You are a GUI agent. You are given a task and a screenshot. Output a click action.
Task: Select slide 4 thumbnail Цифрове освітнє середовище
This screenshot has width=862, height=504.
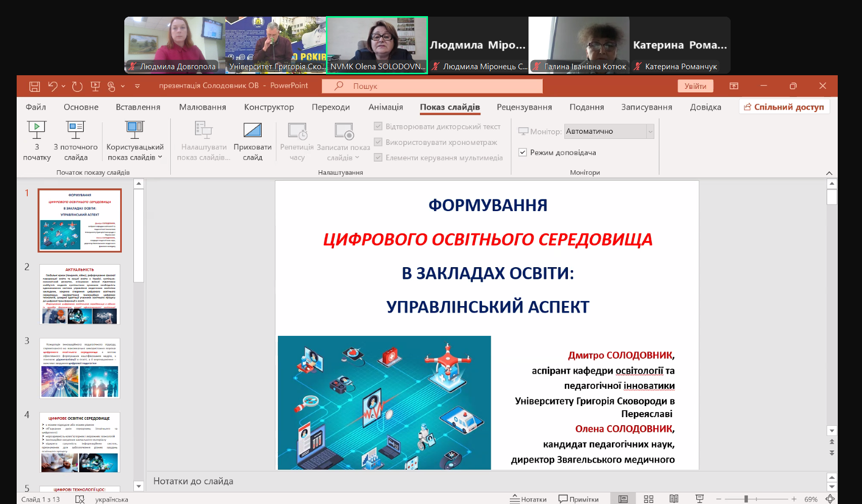(x=80, y=442)
